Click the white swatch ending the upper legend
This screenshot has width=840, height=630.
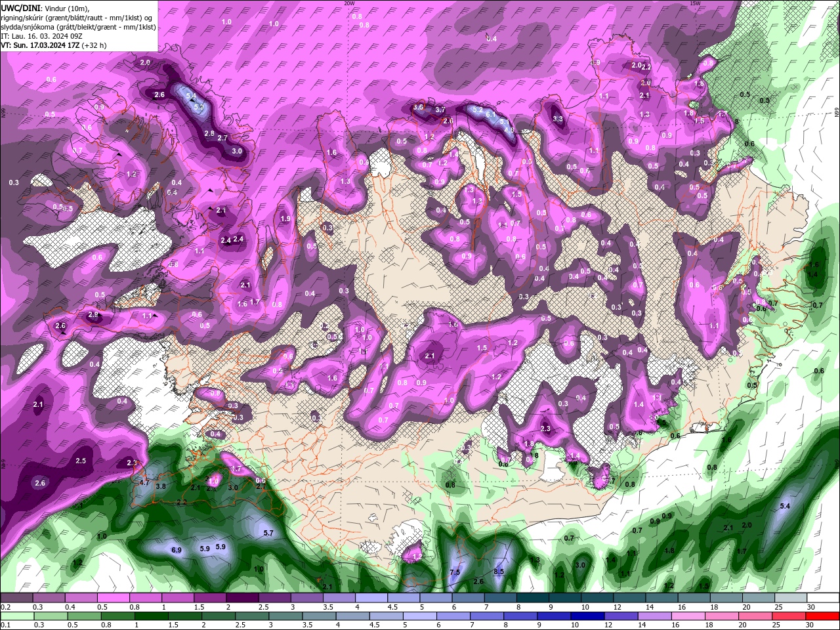823,598
